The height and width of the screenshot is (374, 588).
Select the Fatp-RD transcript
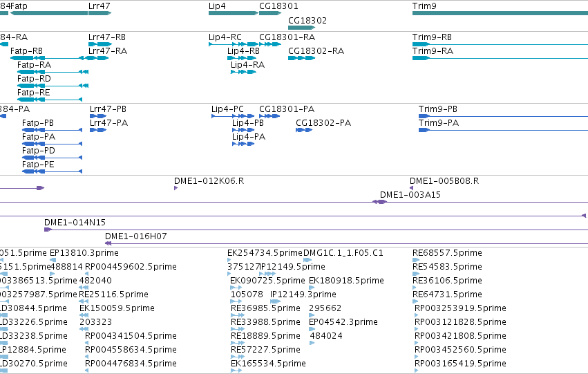(x=53, y=86)
